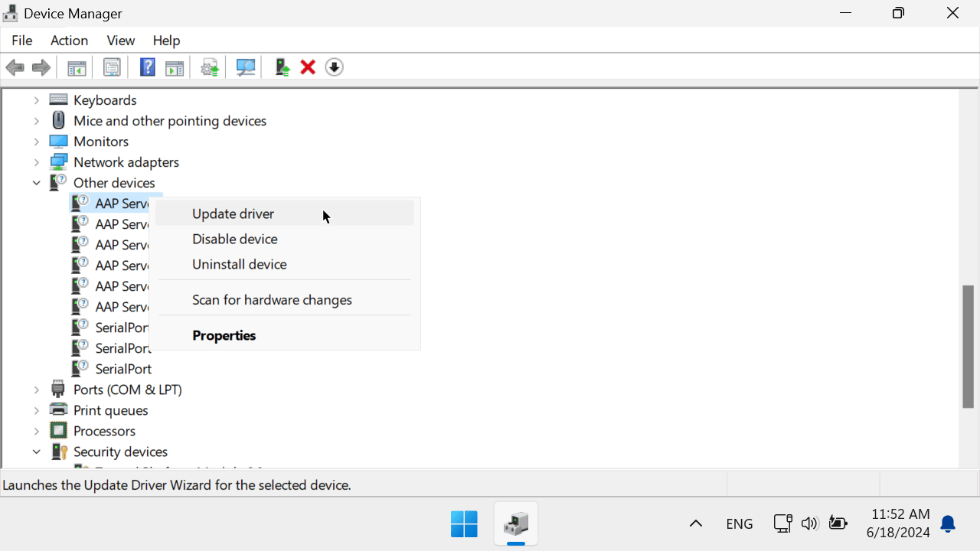
Task: Click the computer with green arrow toolbar icon
Action: tap(283, 67)
